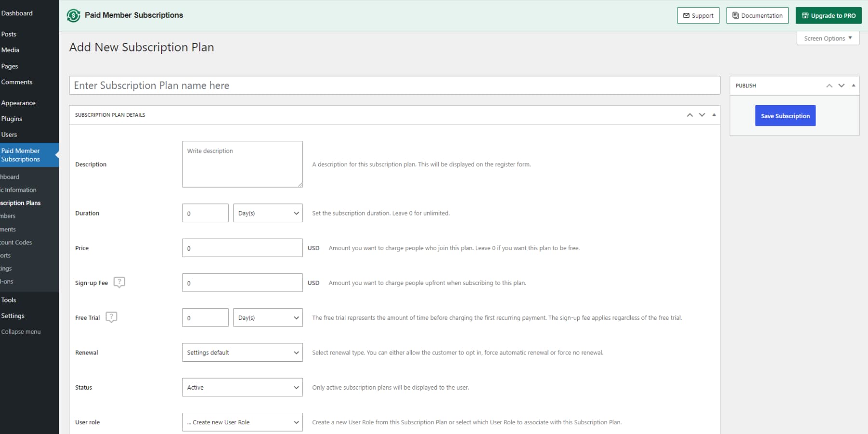Open the Sign-up Fee help tooltip icon

coord(119,282)
